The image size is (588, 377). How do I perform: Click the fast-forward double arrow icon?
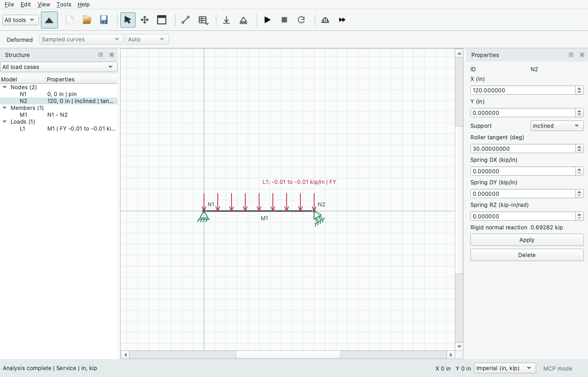[x=342, y=20]
